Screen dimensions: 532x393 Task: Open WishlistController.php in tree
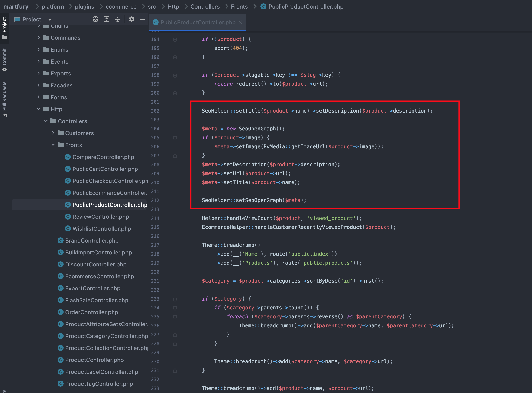pyautogui.click(x=98, y=228)
